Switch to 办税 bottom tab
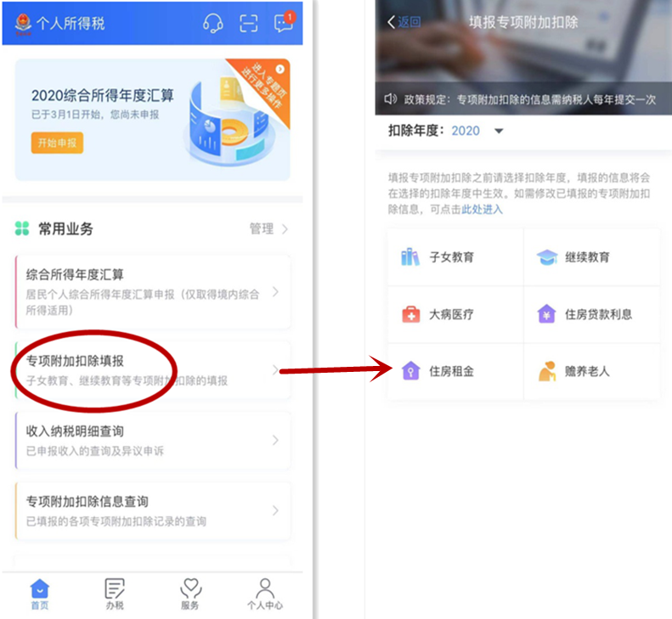 pyautogui.click(x=115, y=594)
